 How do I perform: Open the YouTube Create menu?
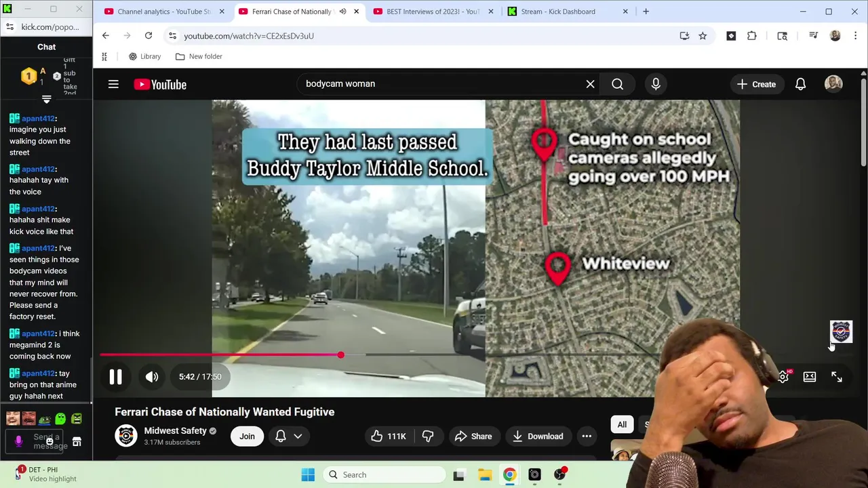pyautogui.click(x=756, y=84)
